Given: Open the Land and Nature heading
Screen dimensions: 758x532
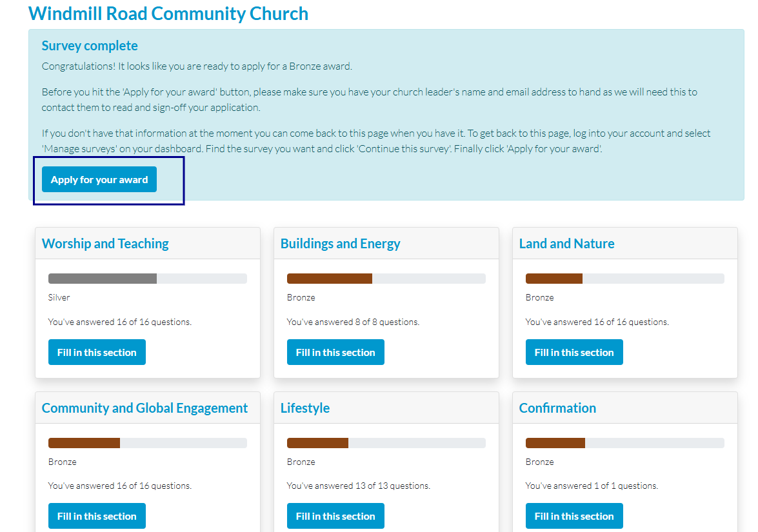Looking at the screenshot, I should pos(566,244).
